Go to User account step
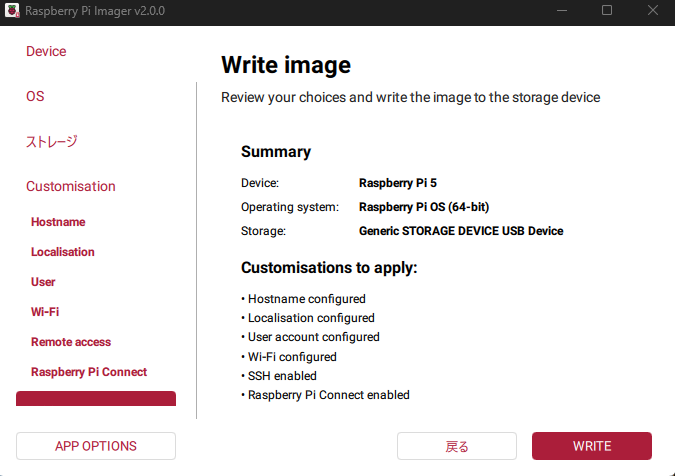The width and height of the screenshot is (675, 476). coord(43,282)
